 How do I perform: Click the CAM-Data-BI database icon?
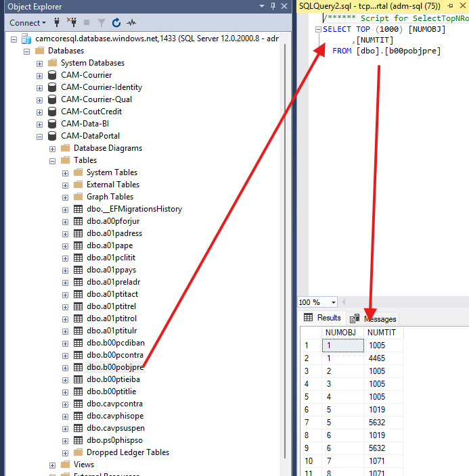pos(52,124)
